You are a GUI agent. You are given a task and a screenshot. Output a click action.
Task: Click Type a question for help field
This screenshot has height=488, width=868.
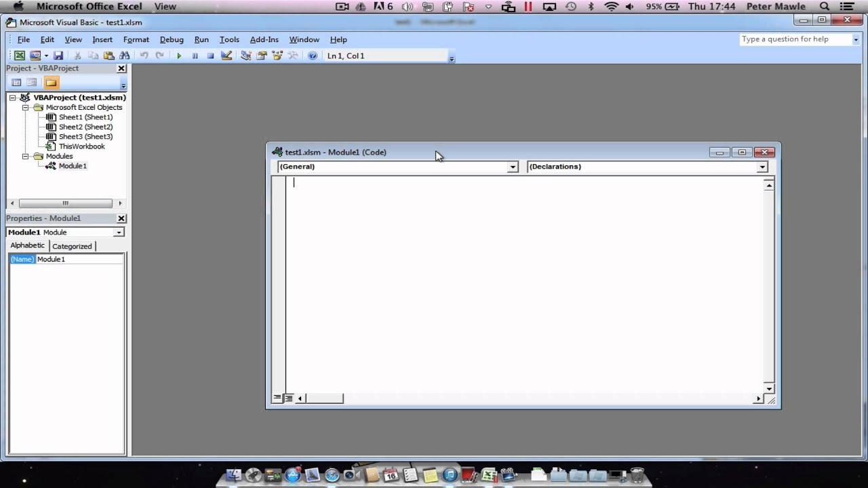click(795, 39)
